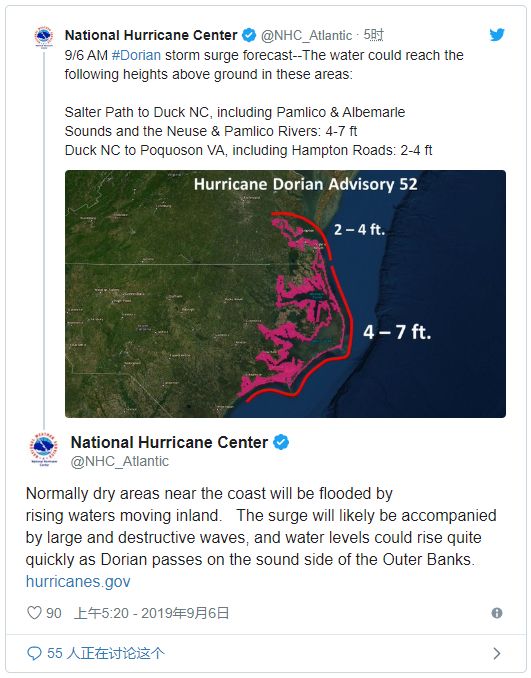
Task: Click the large NHC avatar below the map
Action: tap(44, 448)
